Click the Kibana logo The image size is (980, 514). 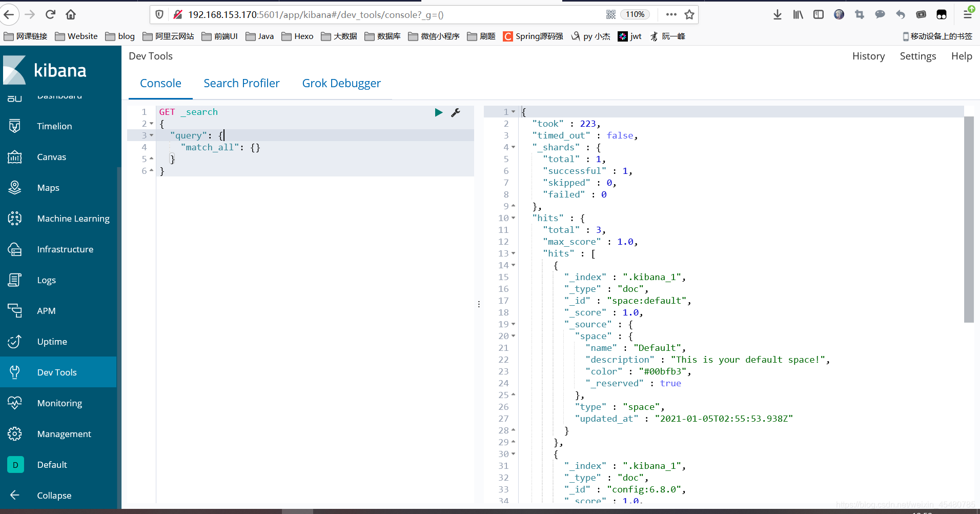[x=45, y=70]
